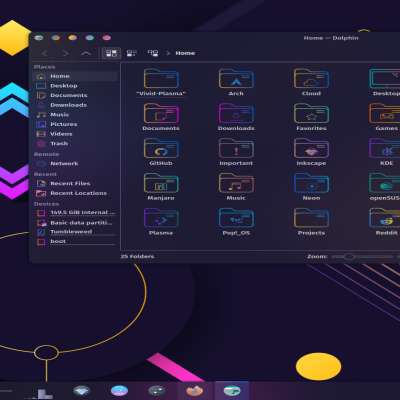Select the Plasma folder
Viewport: 400px width, 400px height.
[x=161, y=222]
